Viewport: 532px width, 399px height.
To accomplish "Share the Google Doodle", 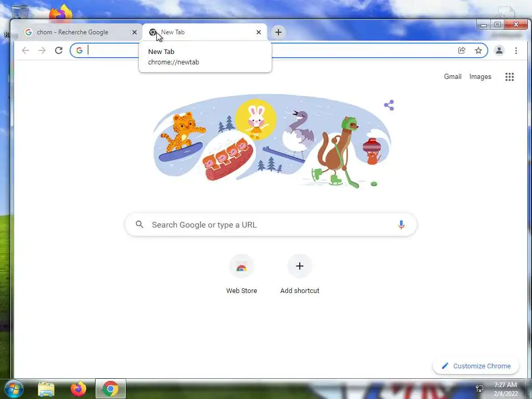I will [389, 105].
